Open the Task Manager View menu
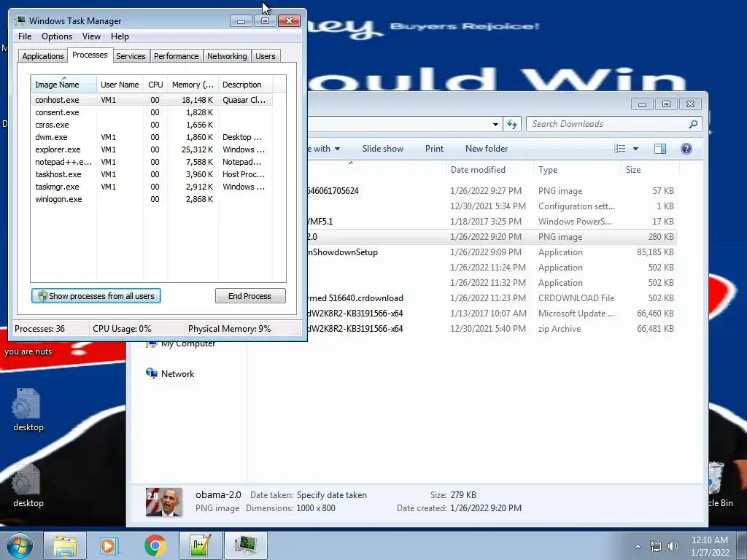Image resolution: width=747 pixels, height=560 pixels. click(x=91, y=36)
